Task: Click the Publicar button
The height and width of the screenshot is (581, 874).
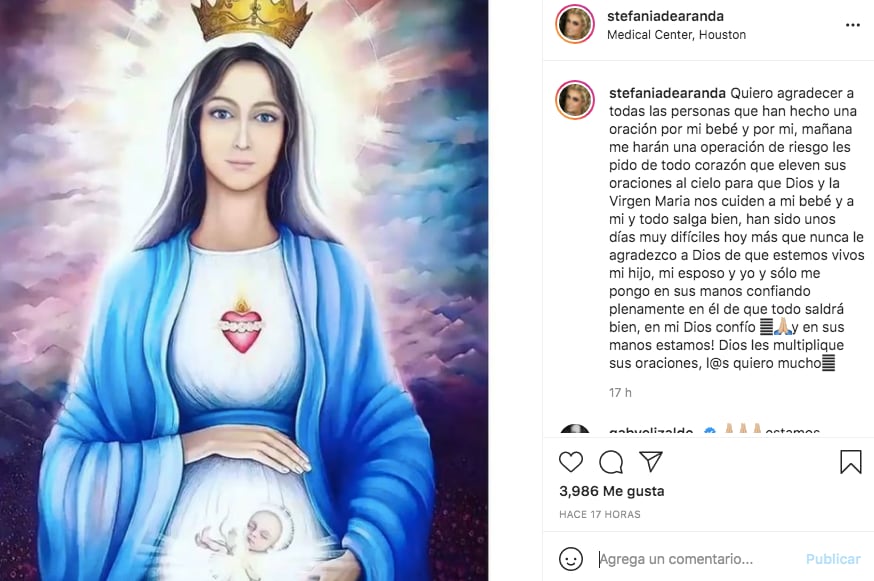Action: pyautogui.click(x=833, y=559)
